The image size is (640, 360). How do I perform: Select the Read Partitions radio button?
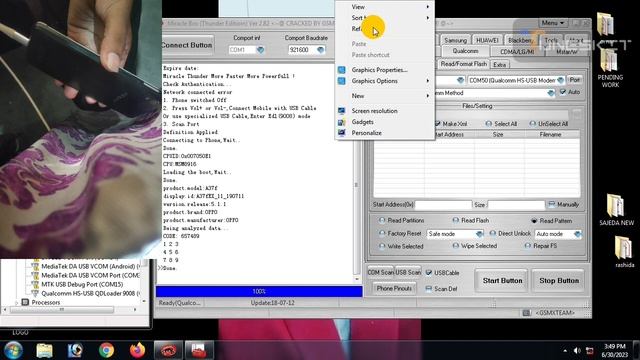pyautogui.click(x=382, y=220)
